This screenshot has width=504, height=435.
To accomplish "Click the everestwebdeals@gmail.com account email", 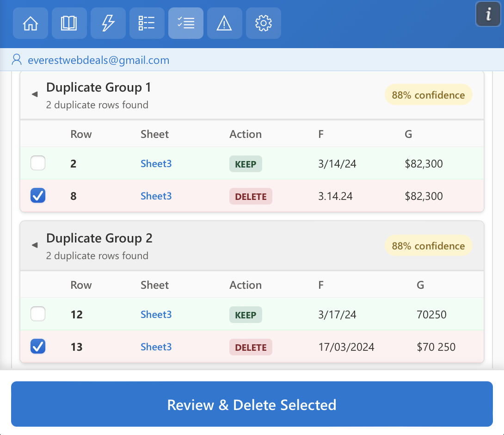I will [98, 60].
